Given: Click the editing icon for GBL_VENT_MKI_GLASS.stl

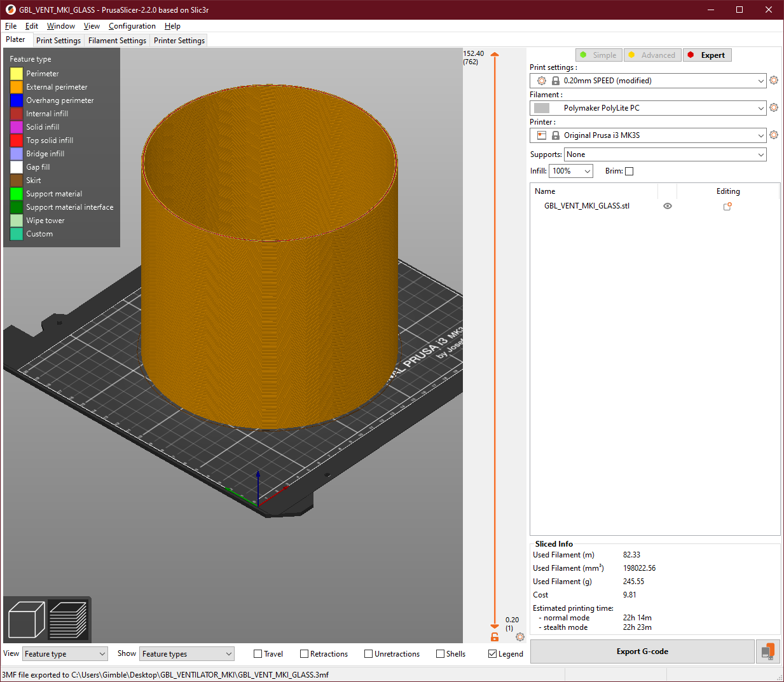Looking at the screenshot, I should [727, 206].
